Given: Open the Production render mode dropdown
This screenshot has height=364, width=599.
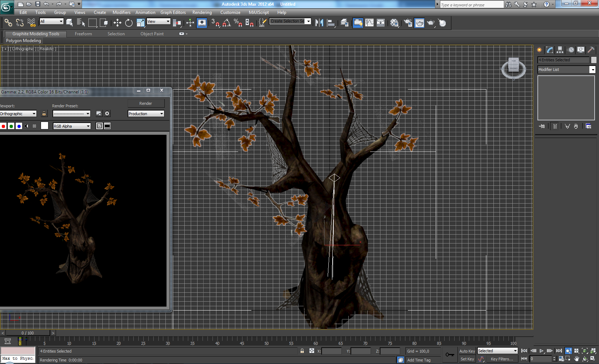Looking at the screenshot, I should pos(162,114).
